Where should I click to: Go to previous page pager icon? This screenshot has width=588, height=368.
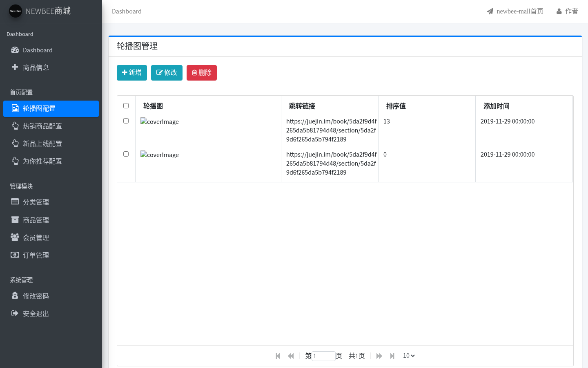point(291,356)
